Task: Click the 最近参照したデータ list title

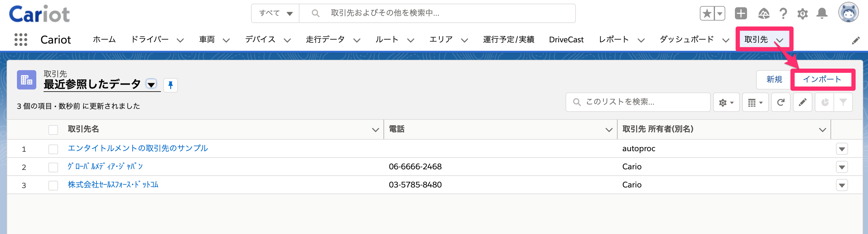Action: [92, 84]
